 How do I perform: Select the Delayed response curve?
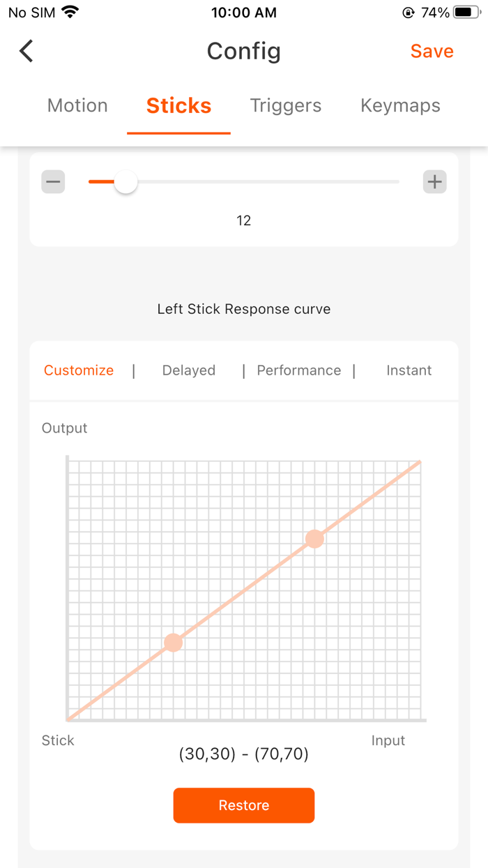(x=189, y=371)
